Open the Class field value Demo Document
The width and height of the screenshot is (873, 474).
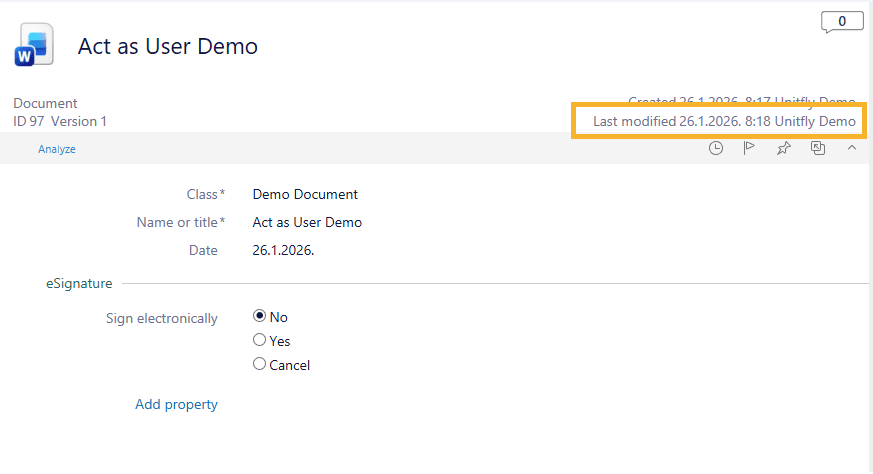pos(305,194)
